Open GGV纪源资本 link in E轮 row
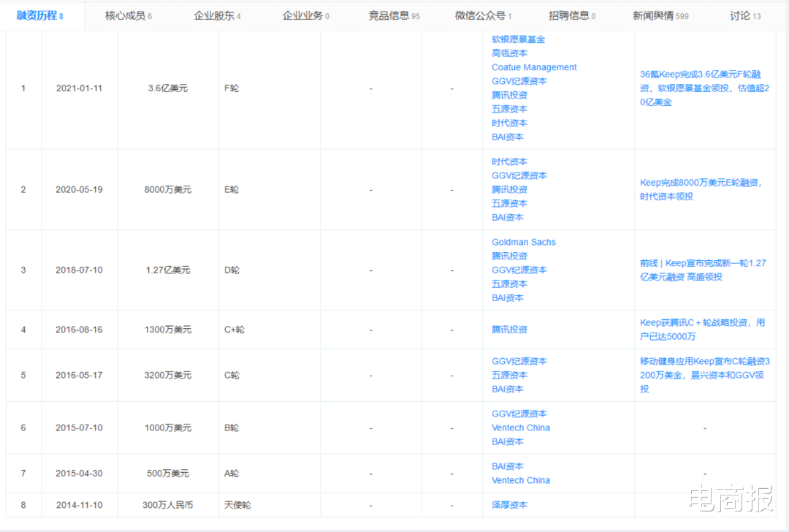The height and width of the screenshot is (532, 789). point(519,175)
